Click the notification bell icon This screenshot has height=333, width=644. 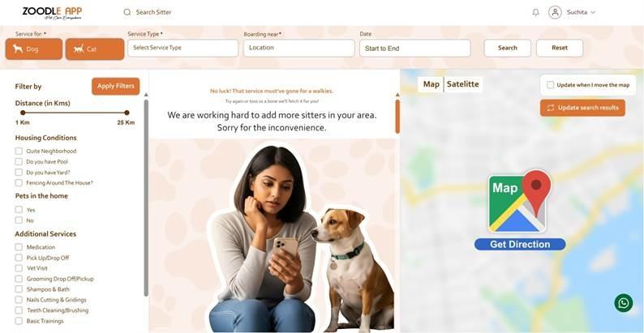pos(535,12)
